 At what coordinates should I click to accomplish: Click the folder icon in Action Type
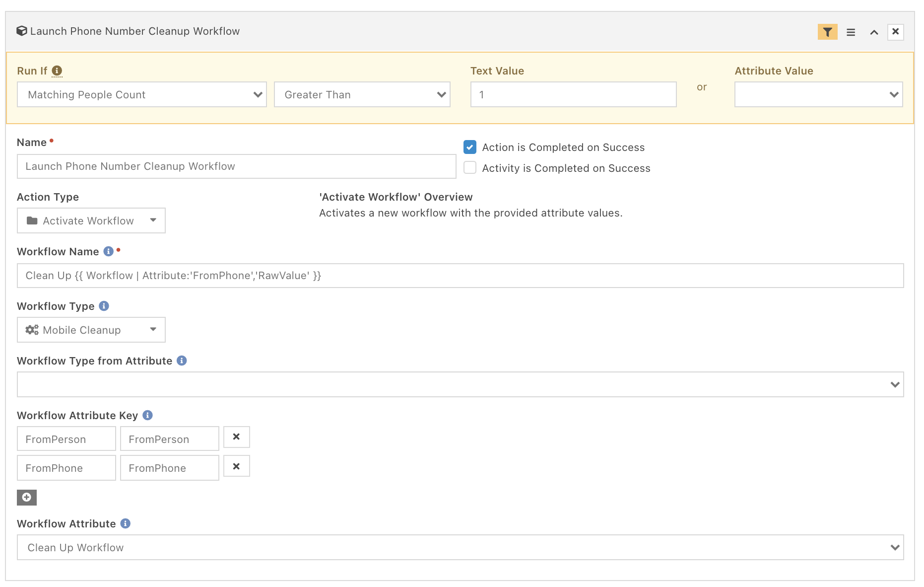coord(32,220)
